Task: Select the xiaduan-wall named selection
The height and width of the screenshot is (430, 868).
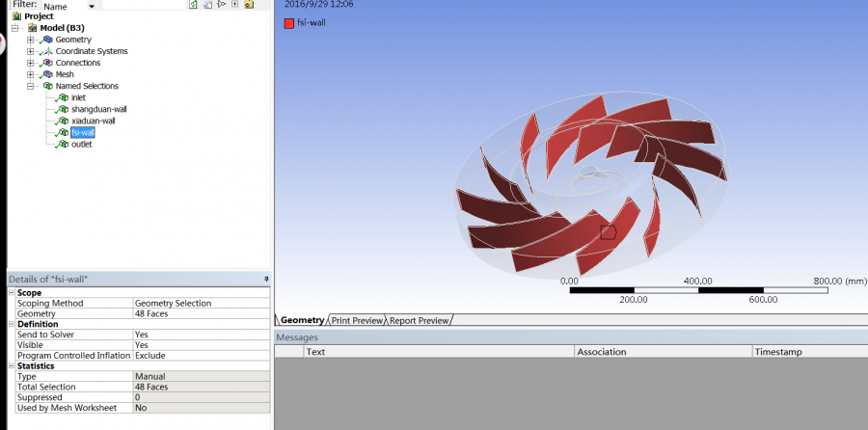Action: pos(93,121)
